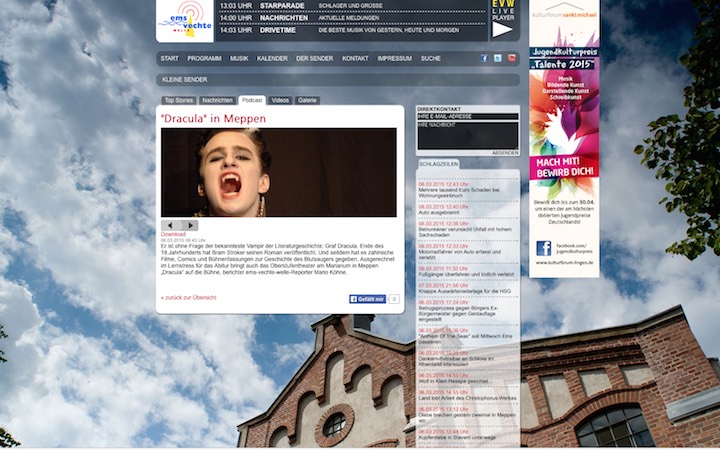Click the Dracula podcast image

point(279,172)
